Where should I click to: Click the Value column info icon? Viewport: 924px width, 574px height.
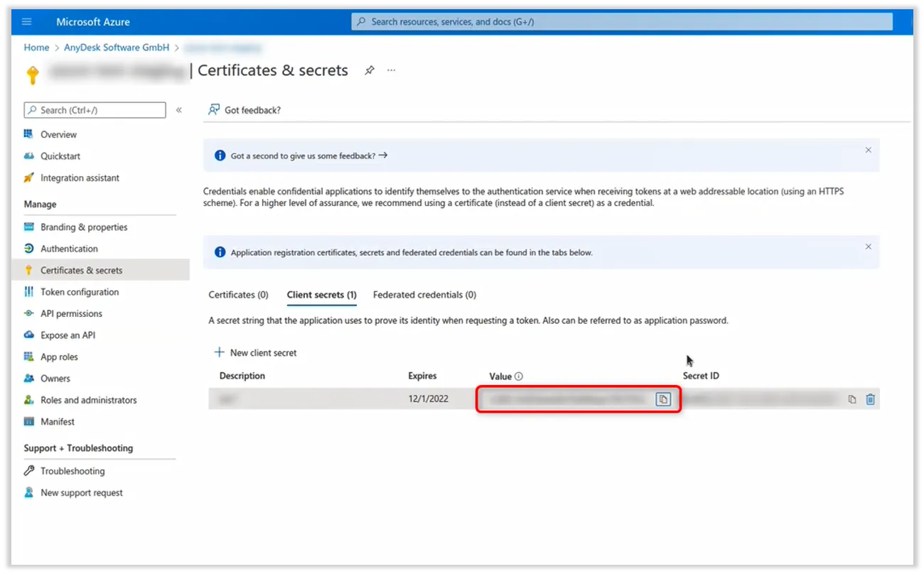click(x=519, y=377)
